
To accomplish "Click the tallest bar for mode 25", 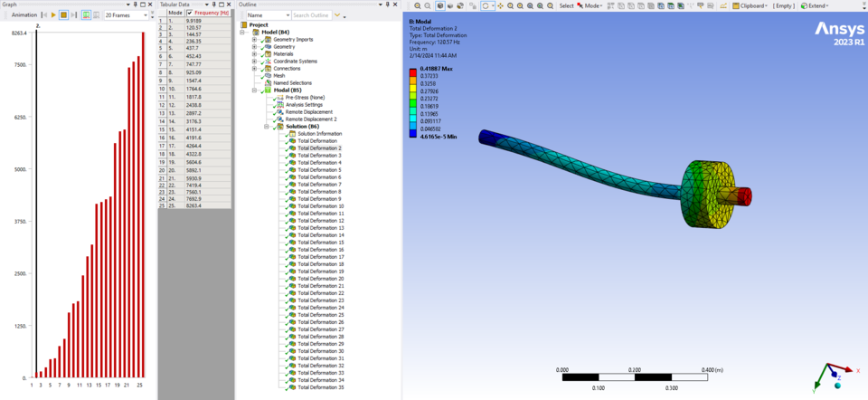I will (143, 205).
